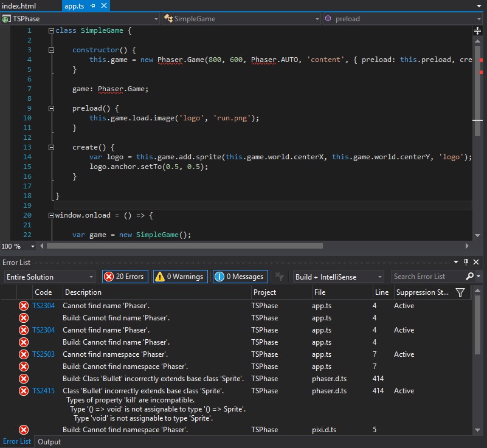Collapse the preload() method block
Image resolution: width=487 pixels, height=448 pixels.
51,108
